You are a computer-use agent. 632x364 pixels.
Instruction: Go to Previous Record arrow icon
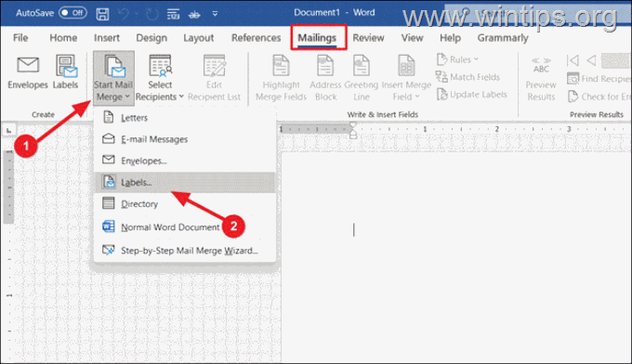click(x=591, y=60)
